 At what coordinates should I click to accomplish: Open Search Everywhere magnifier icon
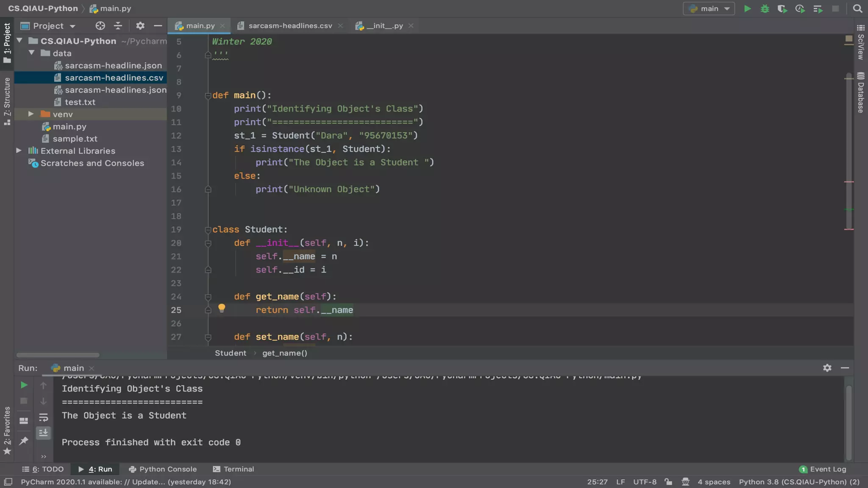(857, 9)
